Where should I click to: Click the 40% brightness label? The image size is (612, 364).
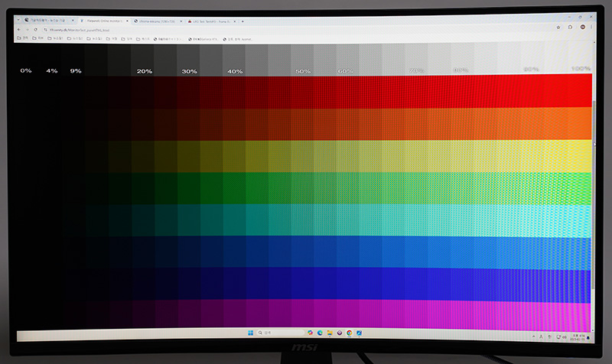pos(235,71)
